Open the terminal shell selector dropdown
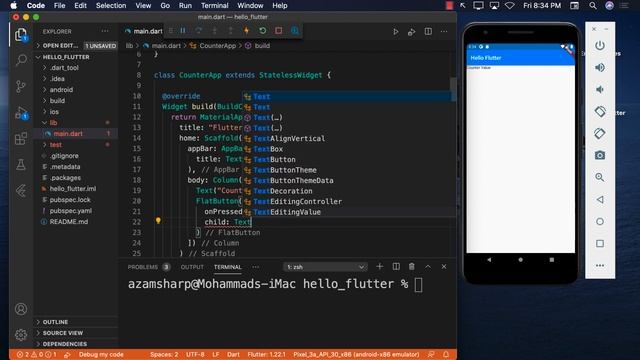The image size is (640, 360). coord(325,267)
